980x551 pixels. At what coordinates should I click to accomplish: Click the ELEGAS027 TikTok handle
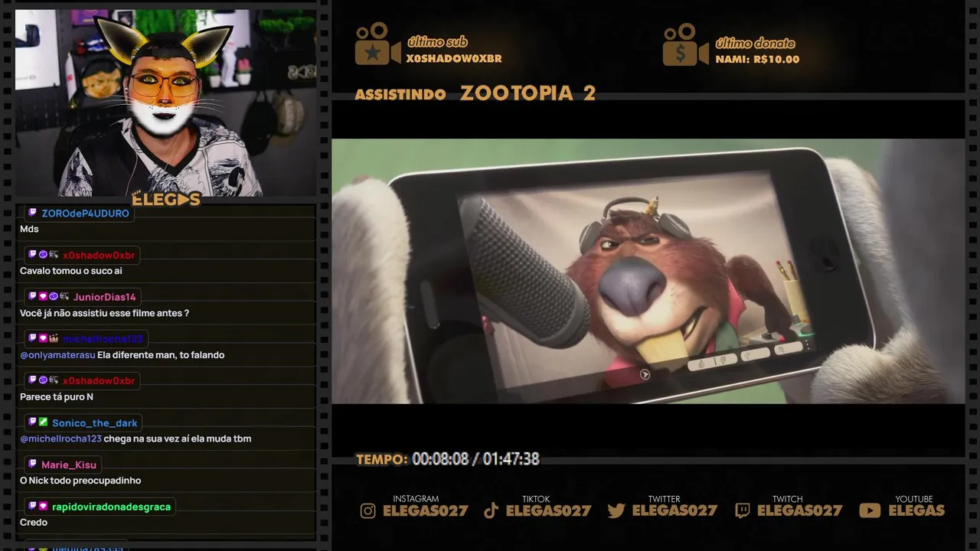pos(549,510)
